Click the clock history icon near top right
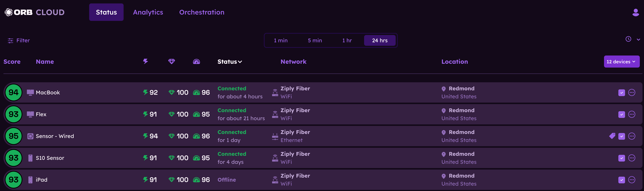The width and height of the screenshot is (644, 191). point(628,39)
